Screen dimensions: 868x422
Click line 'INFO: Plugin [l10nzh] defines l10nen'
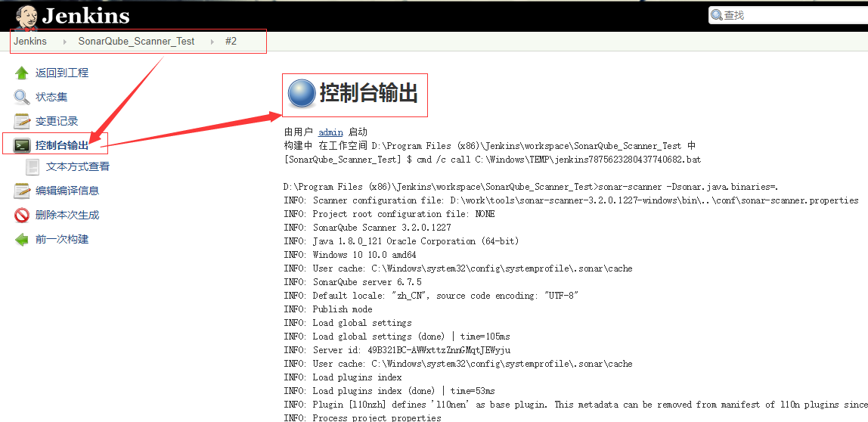575,405
